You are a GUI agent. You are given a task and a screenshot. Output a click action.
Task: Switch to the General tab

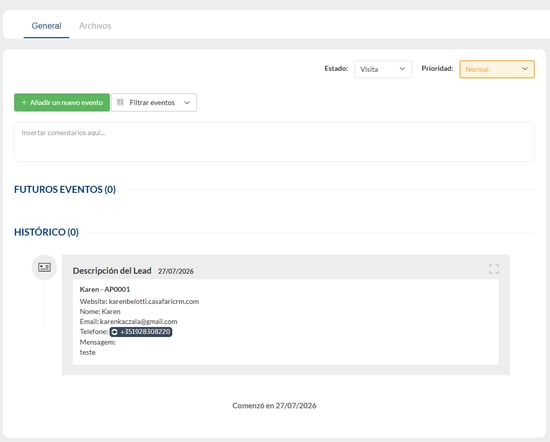[x=46, y=26]
